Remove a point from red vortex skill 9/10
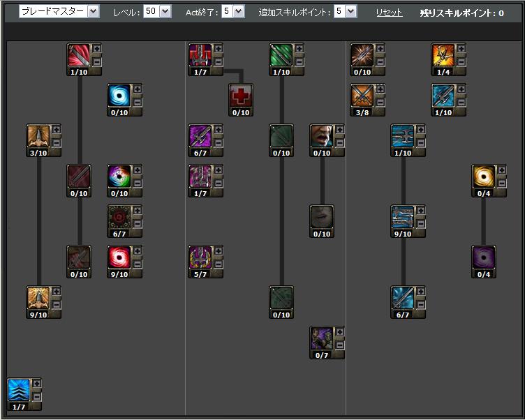525x420 pixels. (x=138, y=264)
